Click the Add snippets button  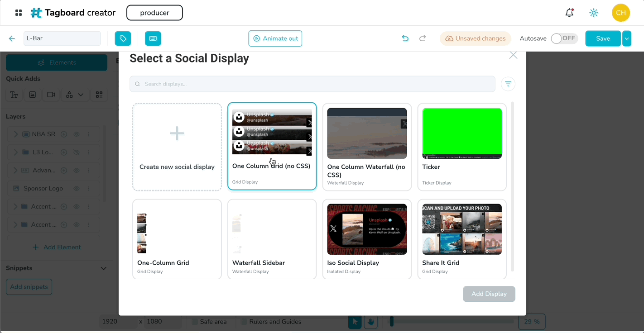click(x=29, y=287)
